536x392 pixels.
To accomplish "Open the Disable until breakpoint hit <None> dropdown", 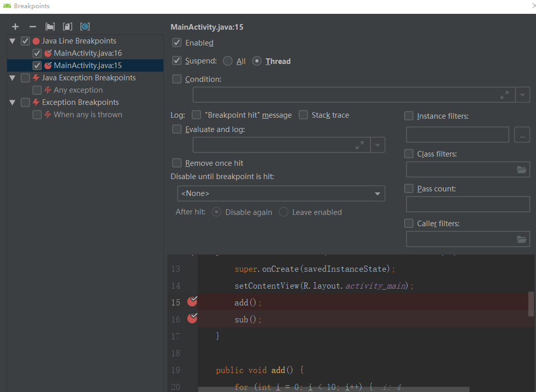I will 281,193.
